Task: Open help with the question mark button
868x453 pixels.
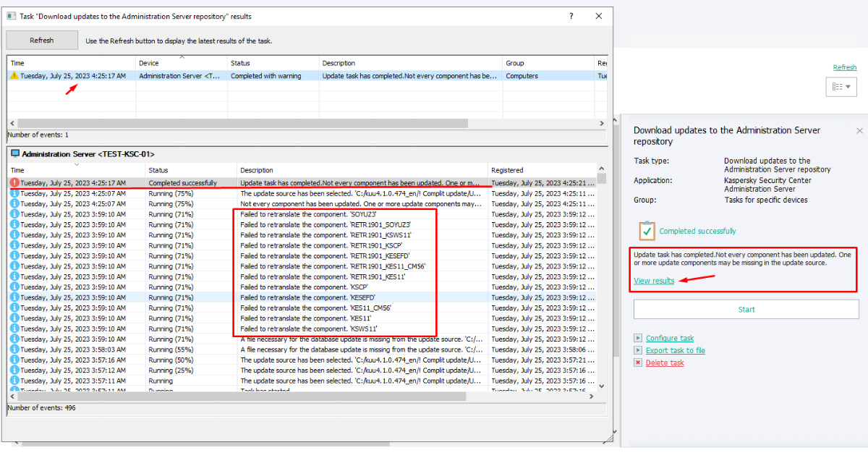Action: [571, 16]
